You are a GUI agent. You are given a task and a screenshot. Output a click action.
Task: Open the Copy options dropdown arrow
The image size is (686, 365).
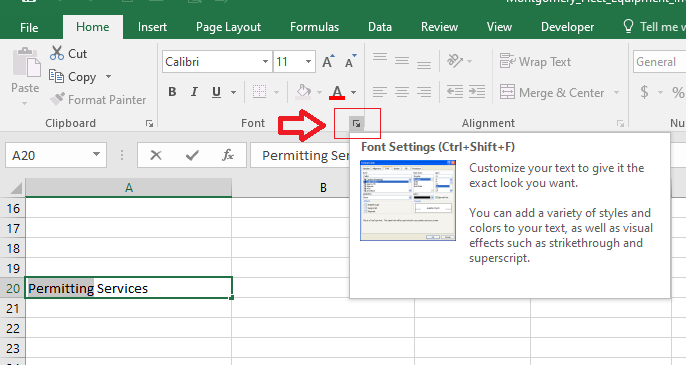[108, 77]
